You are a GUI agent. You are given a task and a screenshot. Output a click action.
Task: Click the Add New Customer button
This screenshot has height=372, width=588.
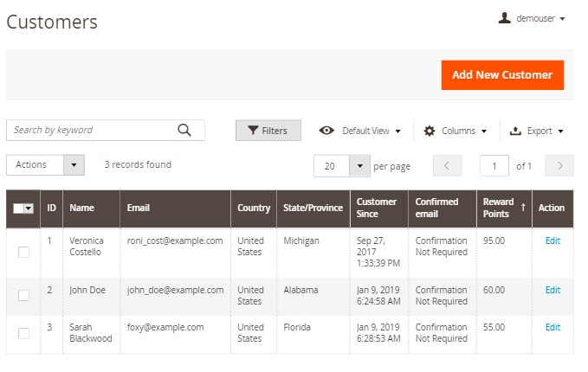[x=502, y=75]
